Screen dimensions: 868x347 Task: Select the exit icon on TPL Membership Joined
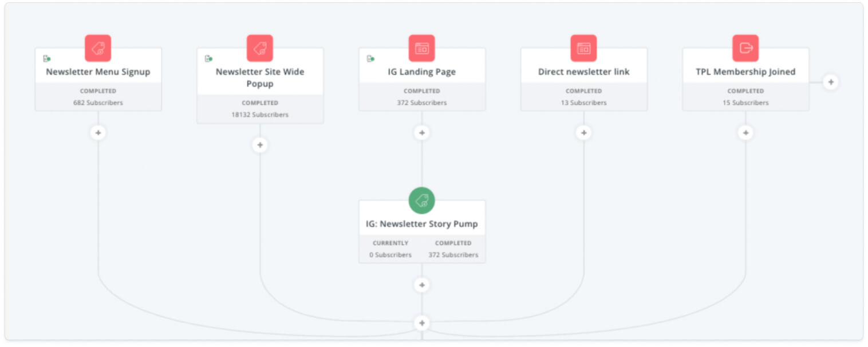pyautogui.click(x=745, y=48)
